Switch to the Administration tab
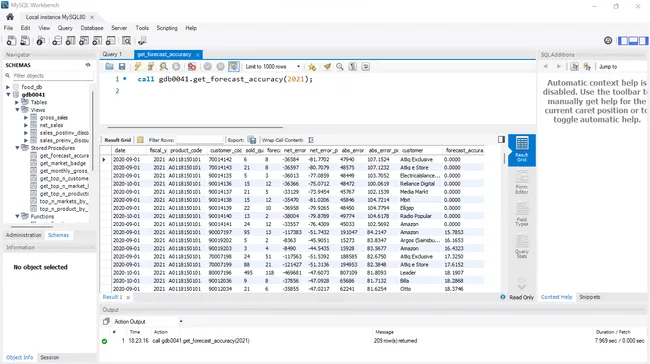This screenshot has height=364, width=650. point(24,235)
